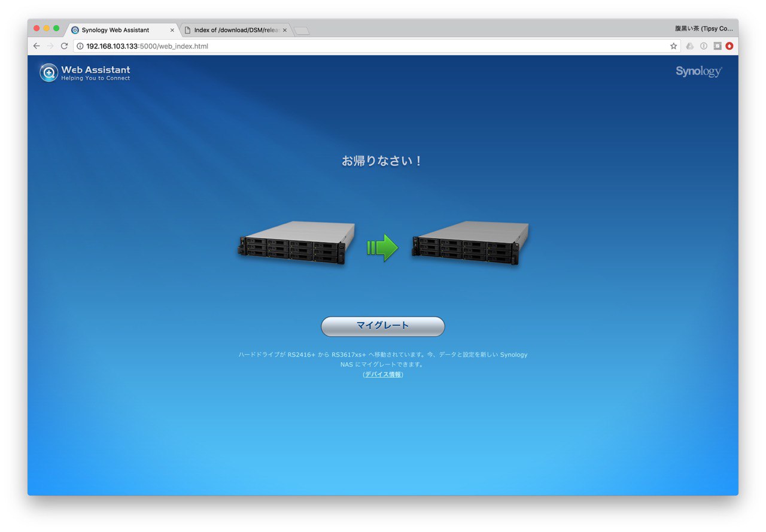The image size is (766, 532).
Task: Click the RS2416+ migration description text
Action: pos(383,359)
